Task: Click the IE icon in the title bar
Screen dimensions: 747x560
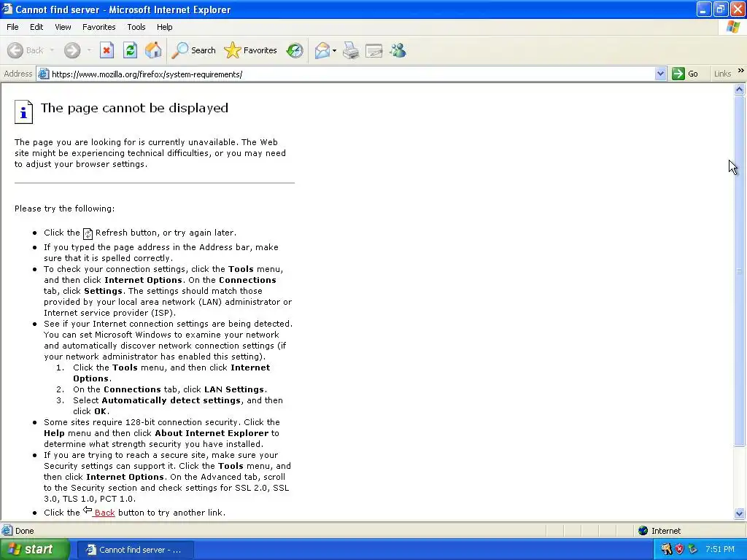Action: coord(7,9)
